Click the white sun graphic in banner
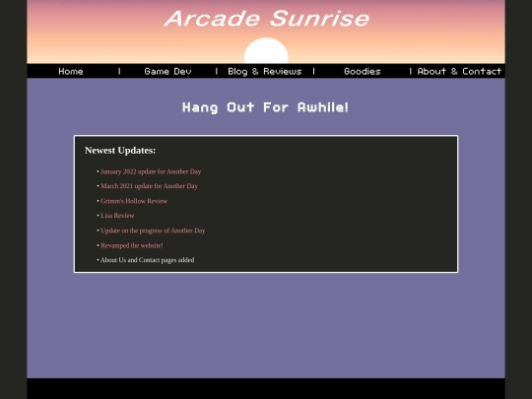 coord(266,50)
